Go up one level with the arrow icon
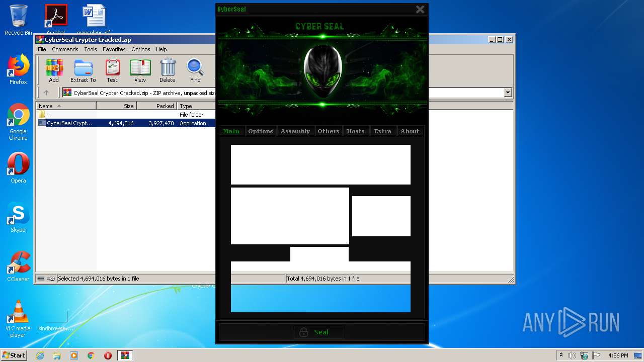 coord(46,93)
